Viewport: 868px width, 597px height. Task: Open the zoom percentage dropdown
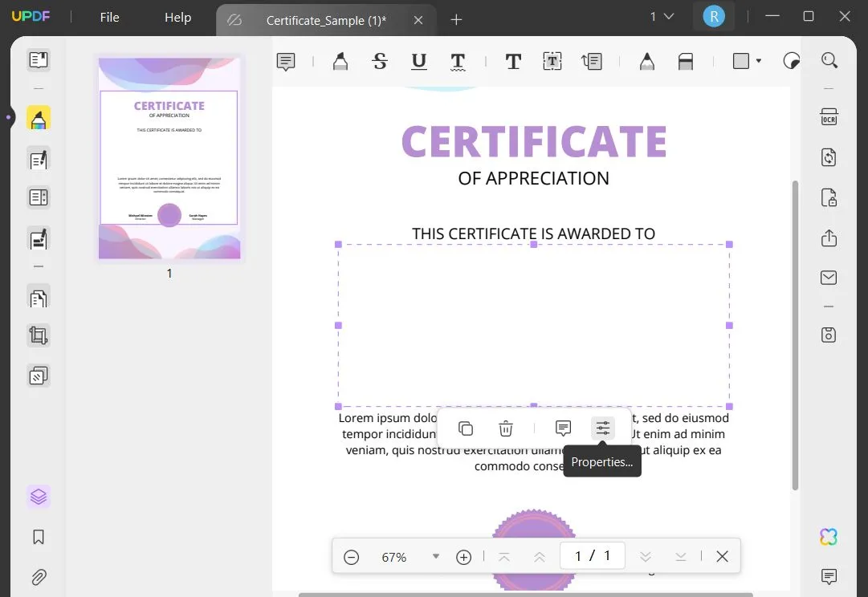click(x=435, y=555)
